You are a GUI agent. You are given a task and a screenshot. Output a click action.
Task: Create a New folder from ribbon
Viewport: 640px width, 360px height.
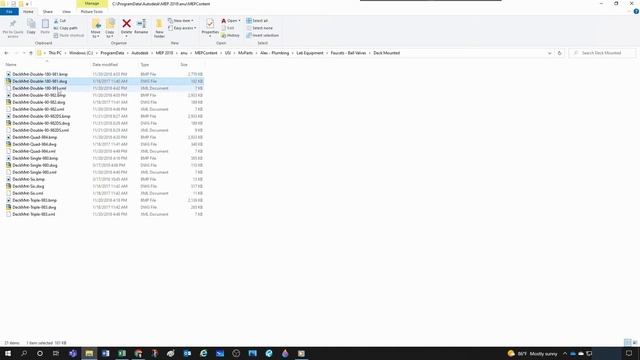159,28
